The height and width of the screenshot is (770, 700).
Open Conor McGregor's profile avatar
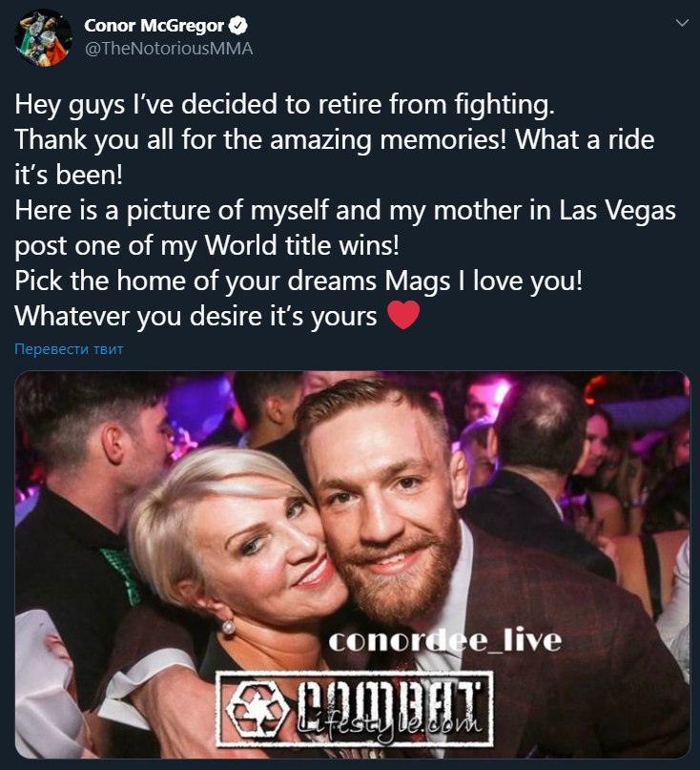point(43,37)
